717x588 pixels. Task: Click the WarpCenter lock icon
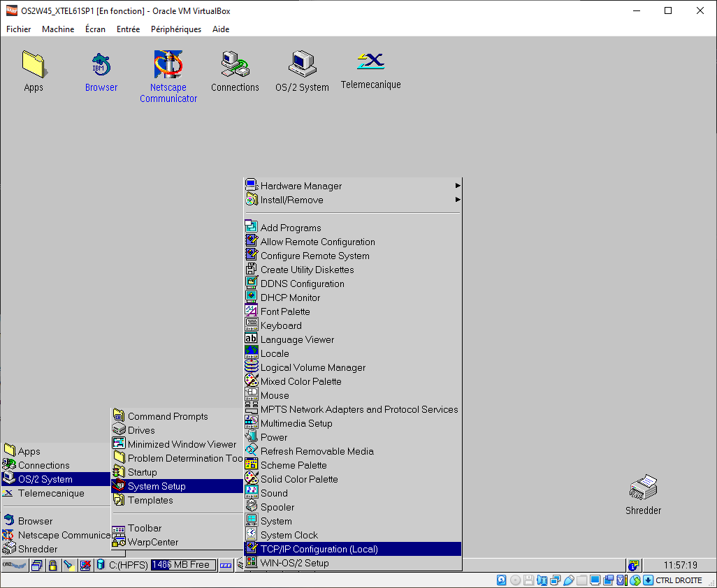pyautogui.click(x=52, y=565)
